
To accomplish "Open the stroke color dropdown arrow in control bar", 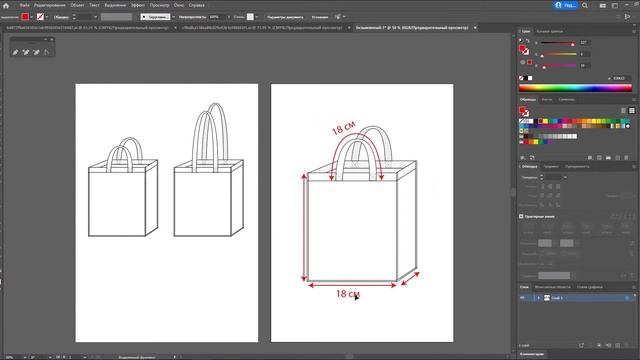I will 47,17.
